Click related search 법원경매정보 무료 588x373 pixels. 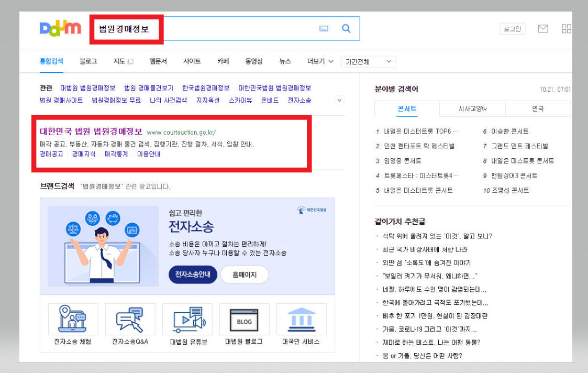[x=116, y=100]
